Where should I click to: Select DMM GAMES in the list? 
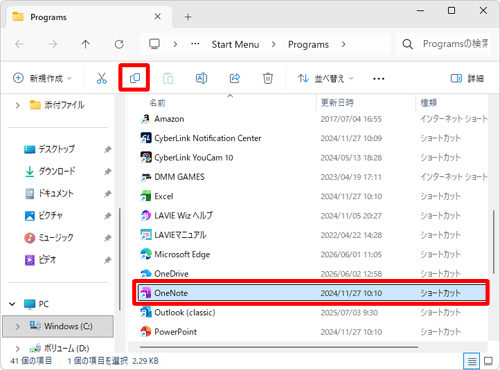[x=179, y=177]
